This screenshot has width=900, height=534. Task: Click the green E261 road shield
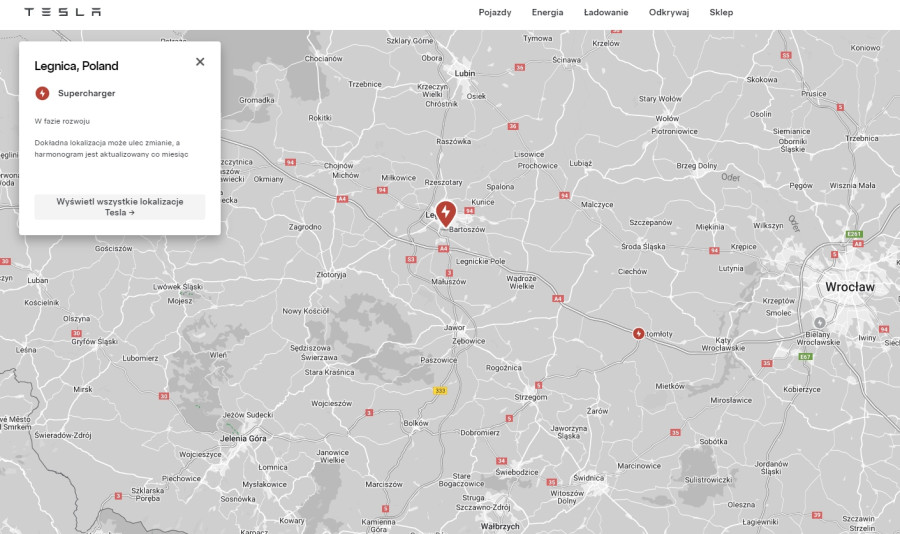[x=854, y=234]
